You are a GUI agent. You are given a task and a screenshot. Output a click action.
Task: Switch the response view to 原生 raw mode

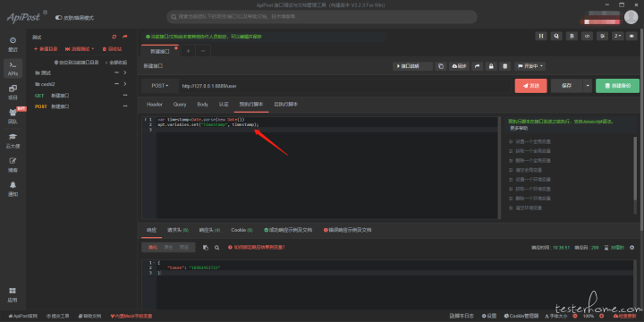(168, 248)
